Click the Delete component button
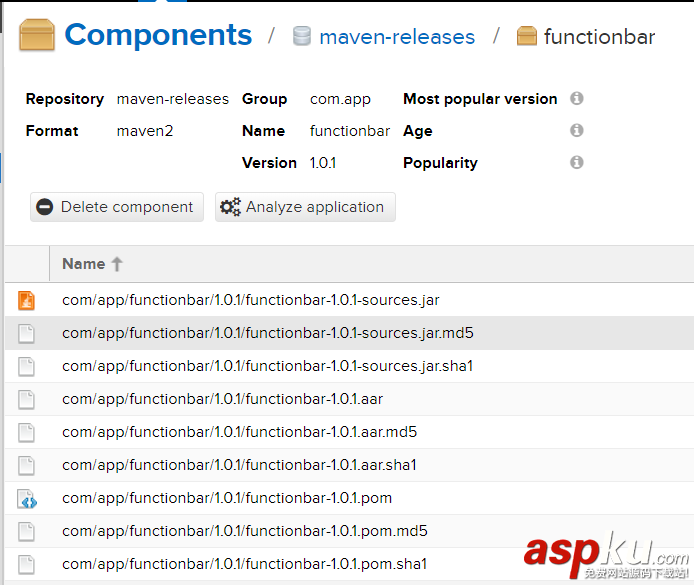This screenshot has width=694, height=585. [117, 207]
